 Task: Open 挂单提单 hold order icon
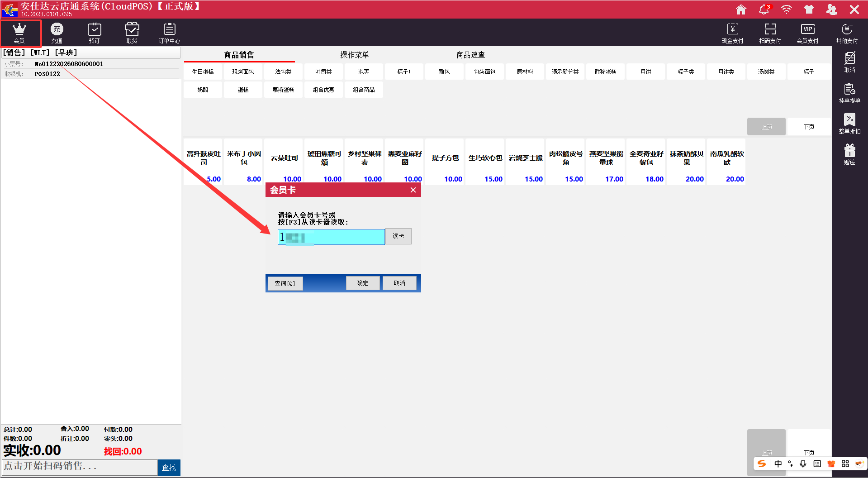(849, 93)
